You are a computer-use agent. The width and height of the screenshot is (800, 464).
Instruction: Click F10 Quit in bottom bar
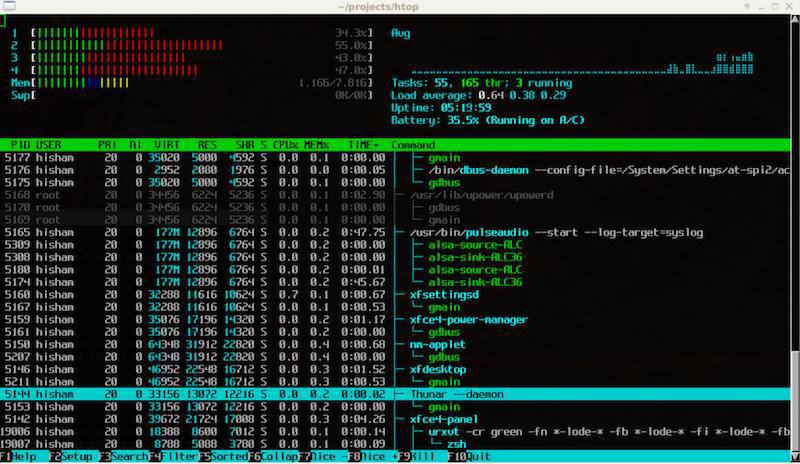coord(469,456)
